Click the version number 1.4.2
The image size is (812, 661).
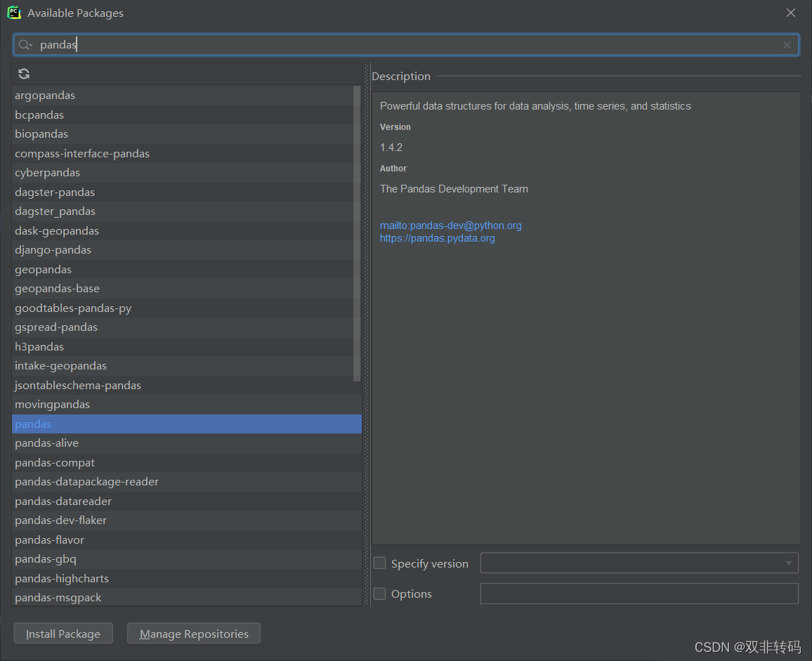[x=391, y=148]
